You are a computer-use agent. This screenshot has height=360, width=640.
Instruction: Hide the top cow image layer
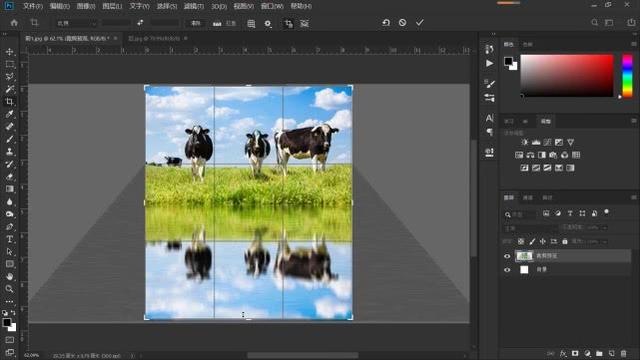(x=507, y=256)
